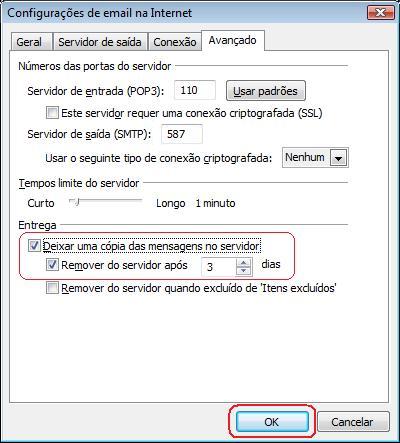Enable the SSL encrypted connection checkbox

click(x=52, y=113)
